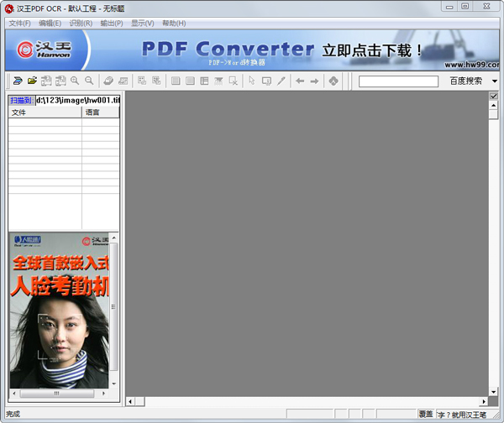Click the second rotate page icon
Screen dimensions: 504x423
pos(60,81)
